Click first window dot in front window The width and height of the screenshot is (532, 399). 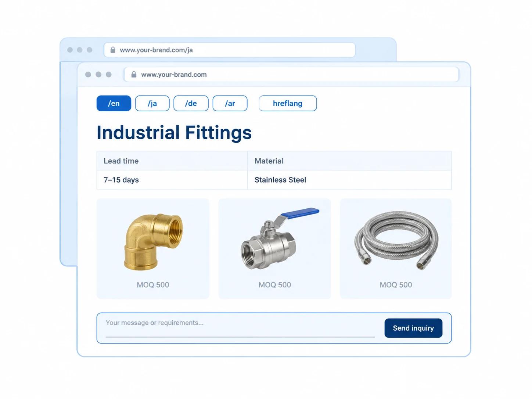pos(88,75)
